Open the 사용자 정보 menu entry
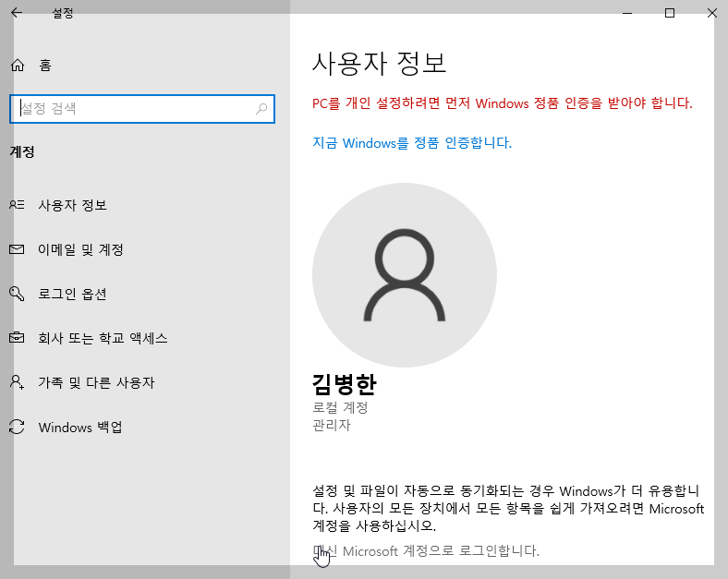Viewport: 728px width, 579px height. click(x=145, y=205)
